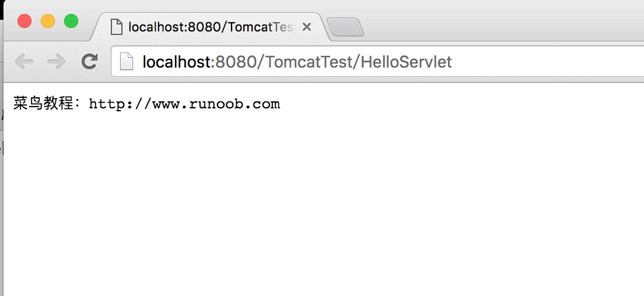
Task: Select the localhost:8080/TomcatTest tab
Action: click(x=210, y=27)
